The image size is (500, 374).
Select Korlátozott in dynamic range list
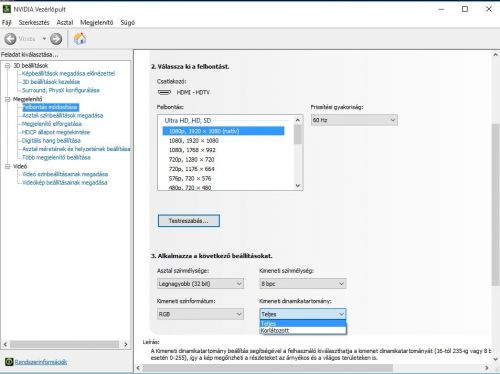pos(303,331)
